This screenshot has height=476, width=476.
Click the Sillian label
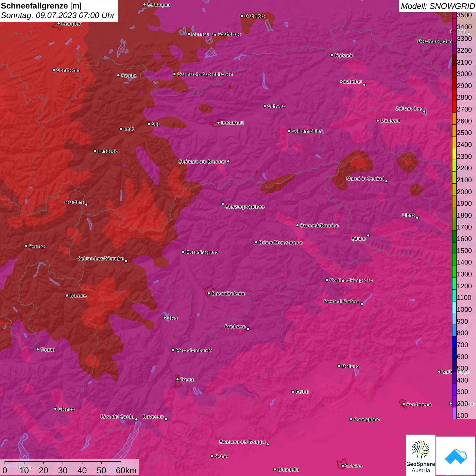358,239
